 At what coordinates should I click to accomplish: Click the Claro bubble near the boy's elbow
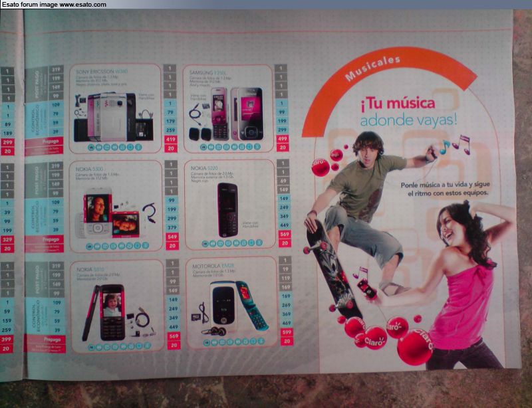(x=321, y=167)
